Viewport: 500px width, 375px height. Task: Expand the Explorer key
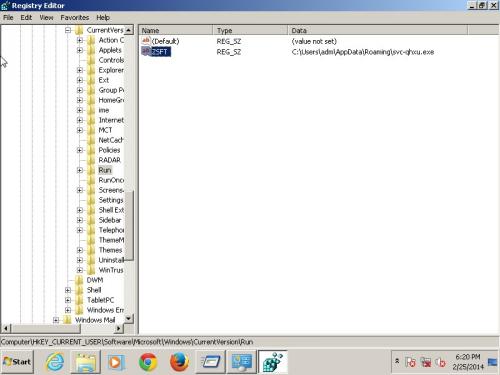pos(80,70)
